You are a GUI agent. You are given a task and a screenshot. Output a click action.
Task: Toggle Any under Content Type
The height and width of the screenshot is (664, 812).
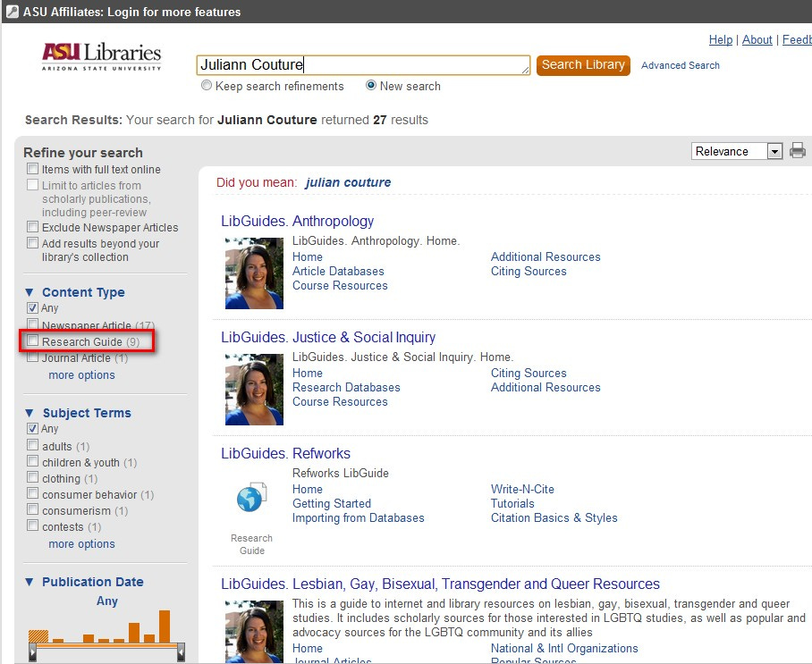32,308
